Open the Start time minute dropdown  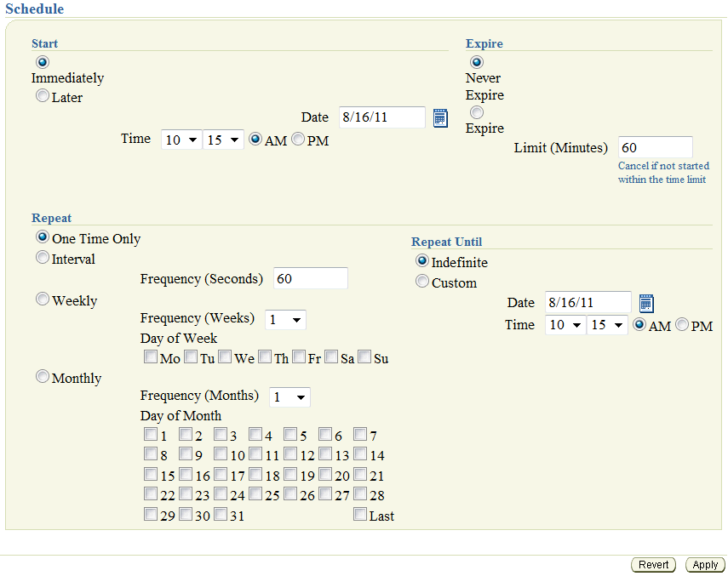(x=223, y=140)
